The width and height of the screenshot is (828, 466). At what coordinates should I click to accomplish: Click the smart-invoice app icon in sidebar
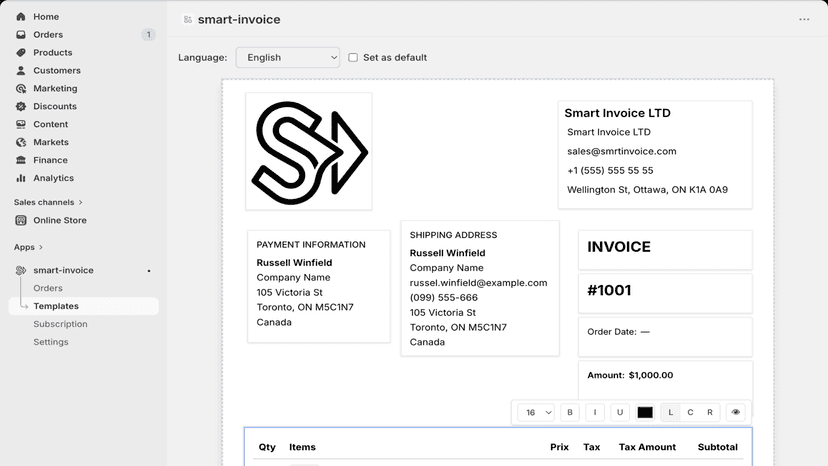click(21, 270)
